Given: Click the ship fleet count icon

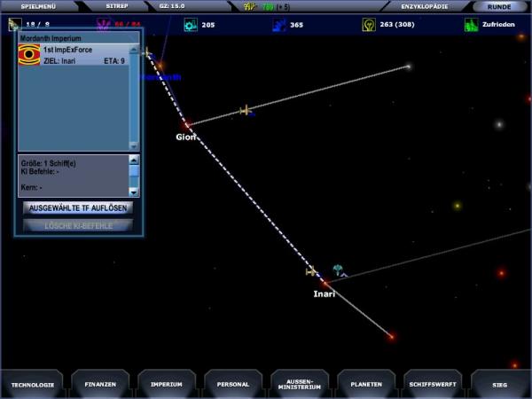Looking at the screenshot, I should [x=14, y=25].
